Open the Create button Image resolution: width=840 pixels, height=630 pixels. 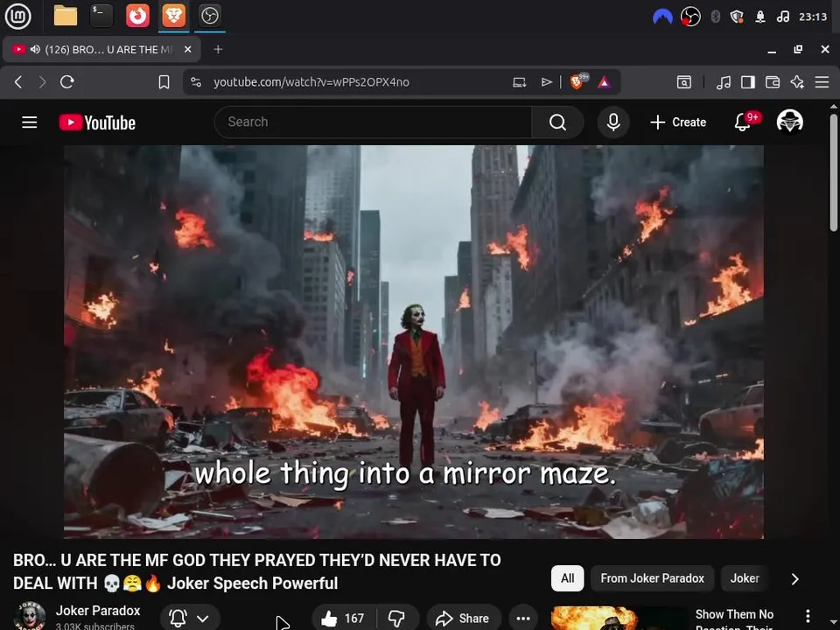678,122
